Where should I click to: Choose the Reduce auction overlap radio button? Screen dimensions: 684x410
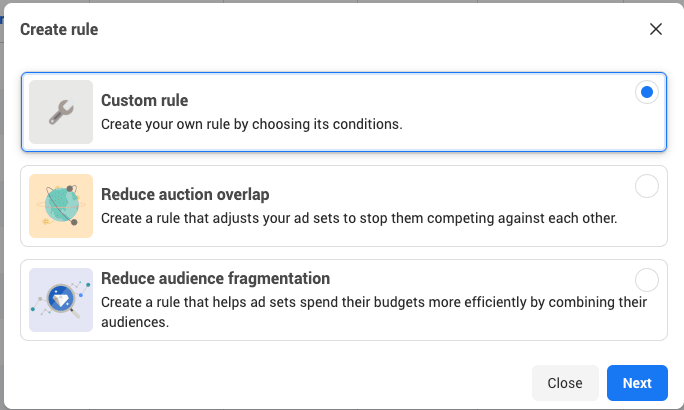pos(646,186)
